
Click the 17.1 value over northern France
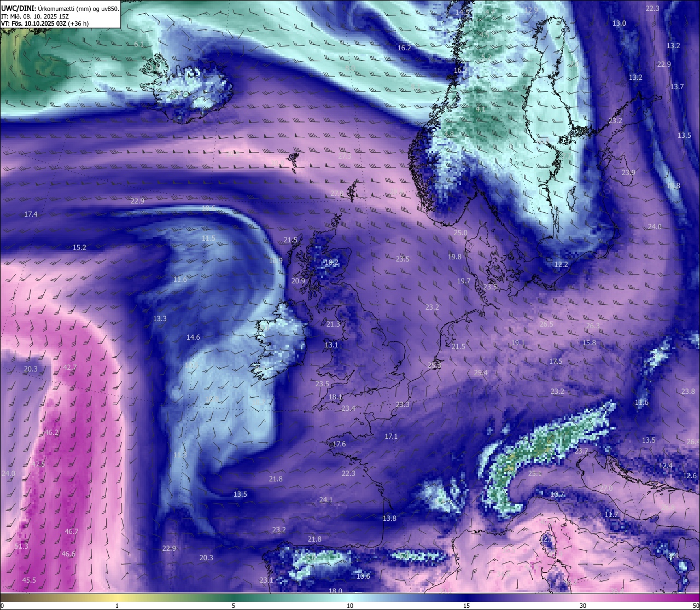pos(391,436)
